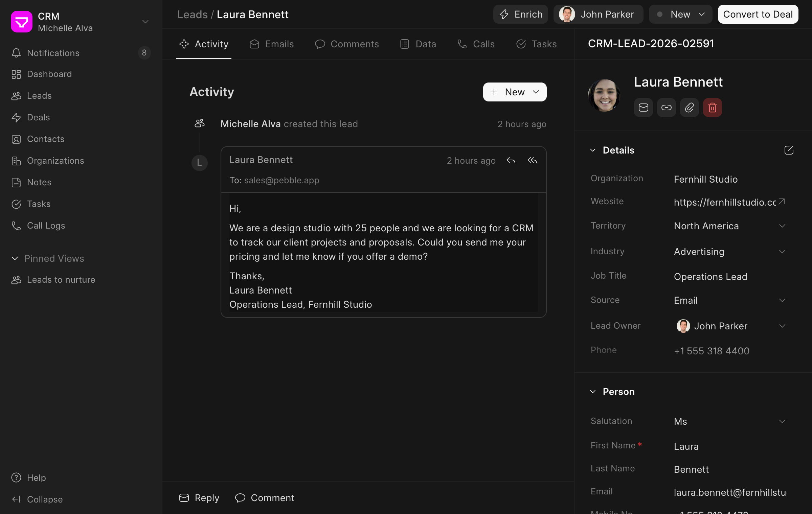Click the attachment paperclip icon

point(689,108)
